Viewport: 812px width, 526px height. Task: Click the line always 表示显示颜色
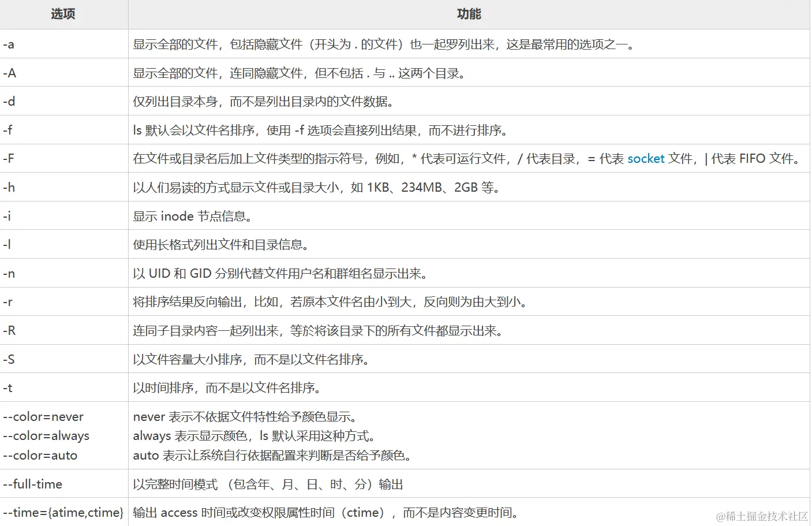(255, 436)
